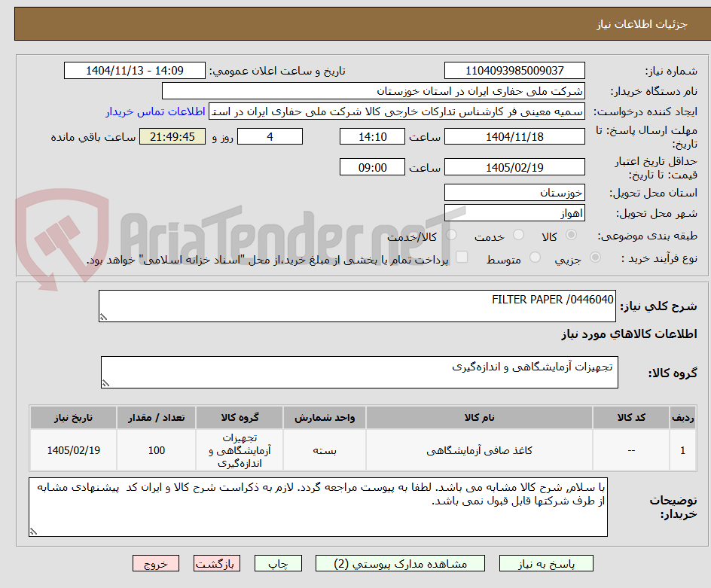The height and width of the screenshot is (588, 711).
Task: Click the اطلاعات کالاهای مورد نیاز heading
Action: 629,334
